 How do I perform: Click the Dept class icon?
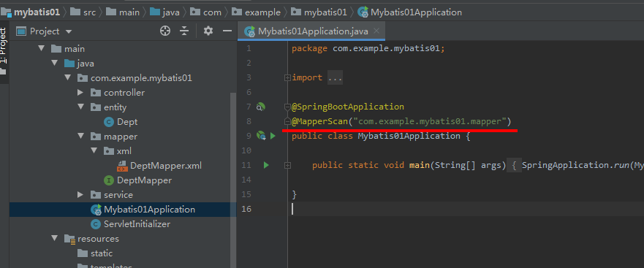coord(109,122)
